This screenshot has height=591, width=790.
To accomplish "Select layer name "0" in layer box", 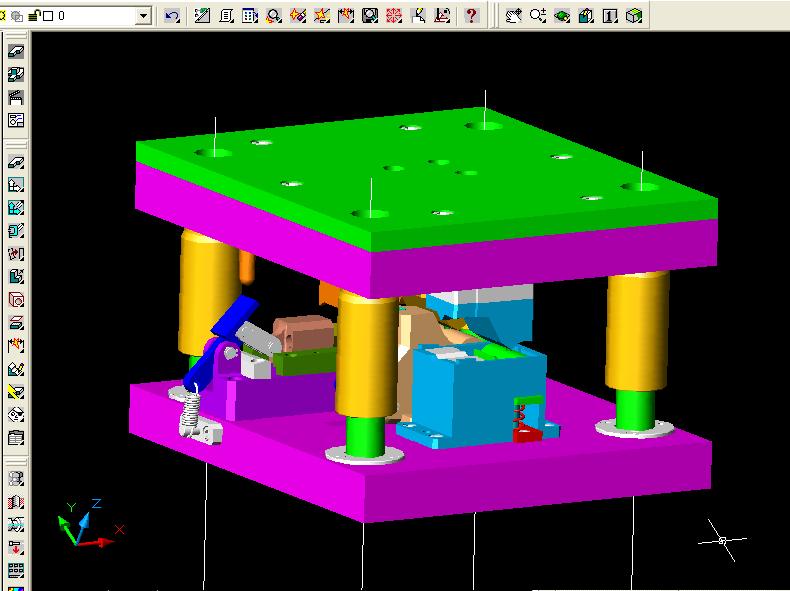I will click(x=61, y=16).
